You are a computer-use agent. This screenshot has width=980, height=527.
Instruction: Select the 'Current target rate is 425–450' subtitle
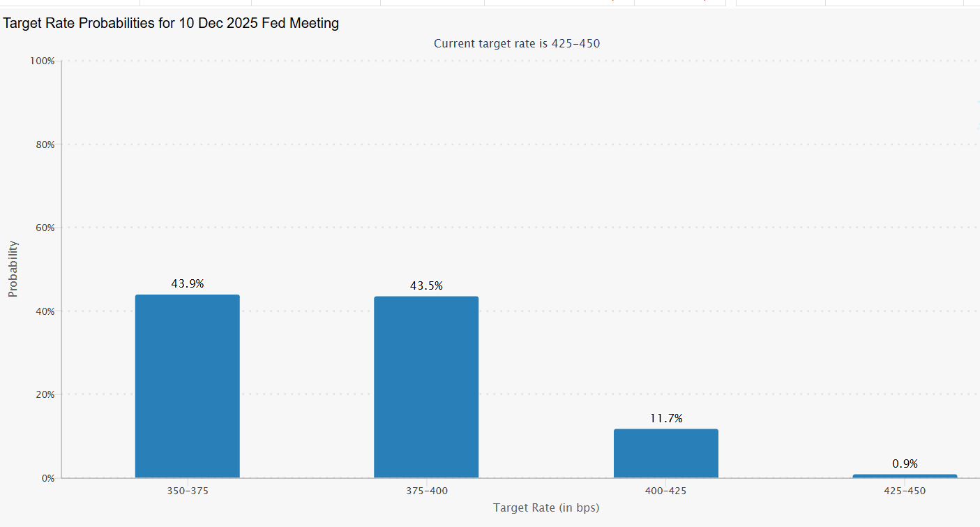[x=517, y=43]
